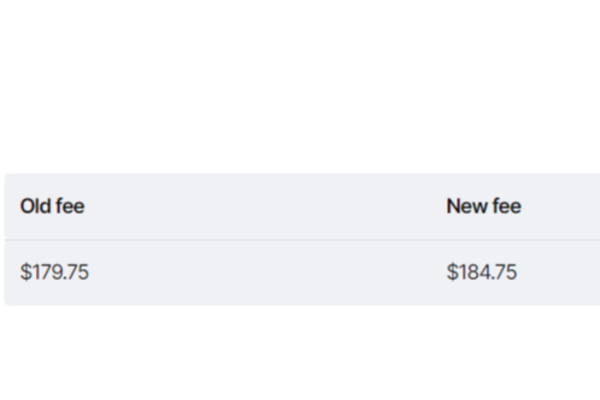Click the dollar sign of $179.75
The height and width of the screenshot is (400, 600).
pos(24,272)
